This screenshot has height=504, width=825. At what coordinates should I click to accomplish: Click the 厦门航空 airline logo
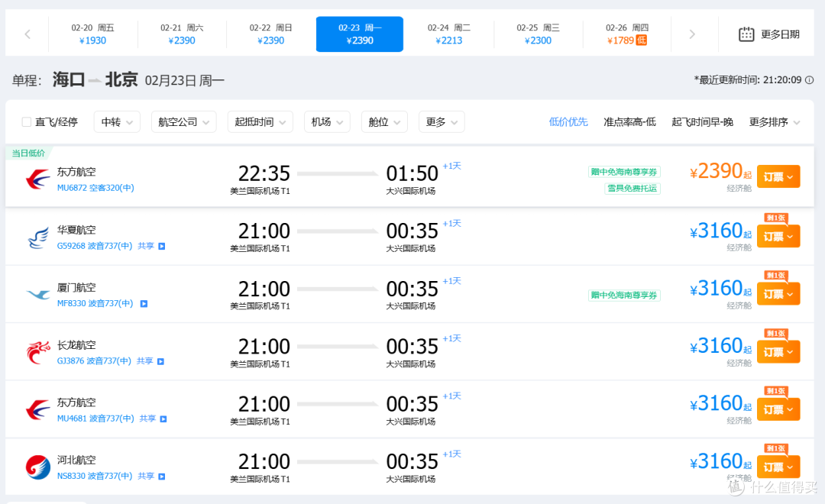pos(38,295)
